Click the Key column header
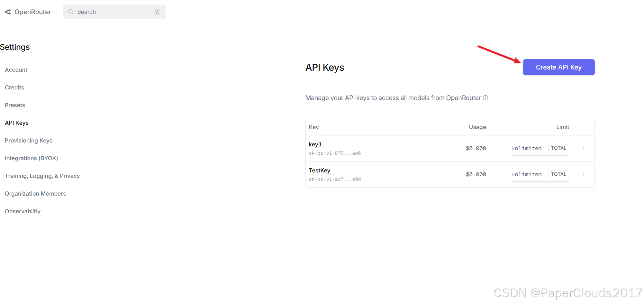 (314, 127)
